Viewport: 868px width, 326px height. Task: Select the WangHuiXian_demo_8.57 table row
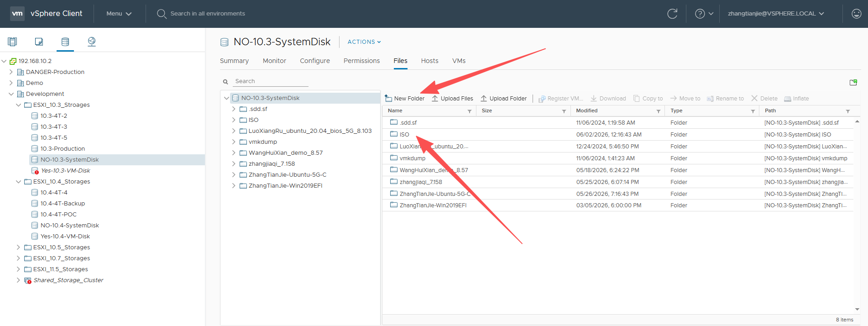618,170
